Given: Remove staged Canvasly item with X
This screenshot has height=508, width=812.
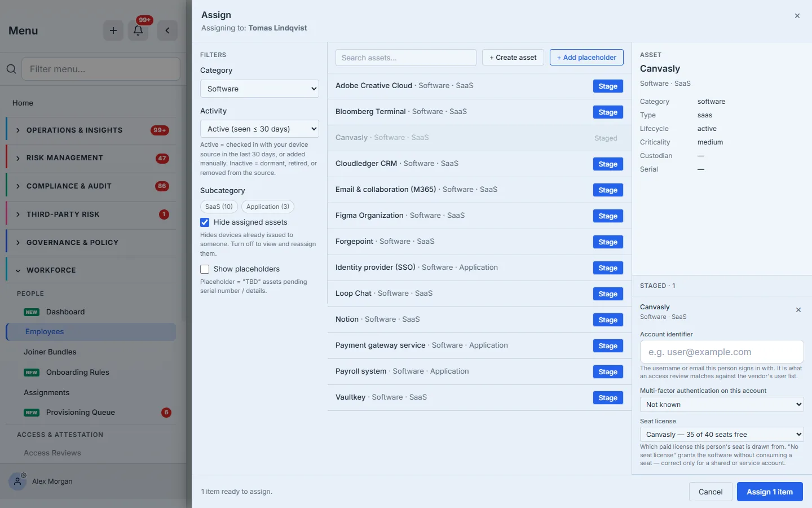Looking at the screenshot, I should click(x=798, y=310).
